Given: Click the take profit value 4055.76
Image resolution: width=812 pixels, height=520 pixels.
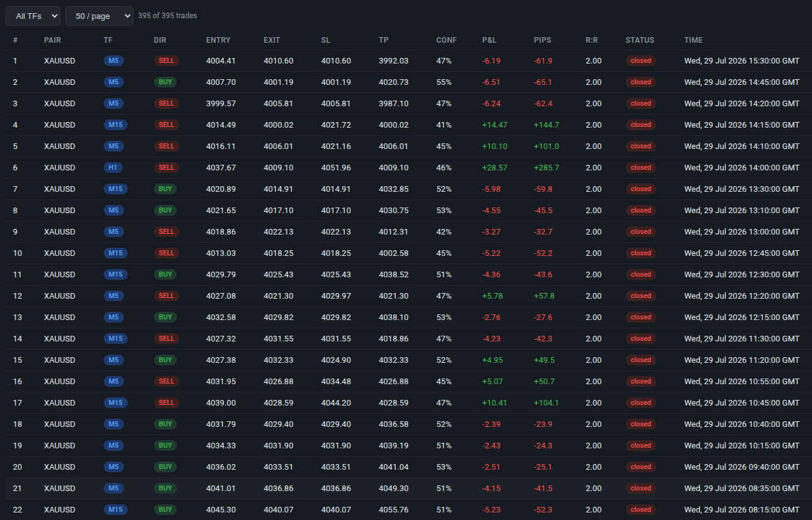Looking at the screenshot, I should (394, 510).
